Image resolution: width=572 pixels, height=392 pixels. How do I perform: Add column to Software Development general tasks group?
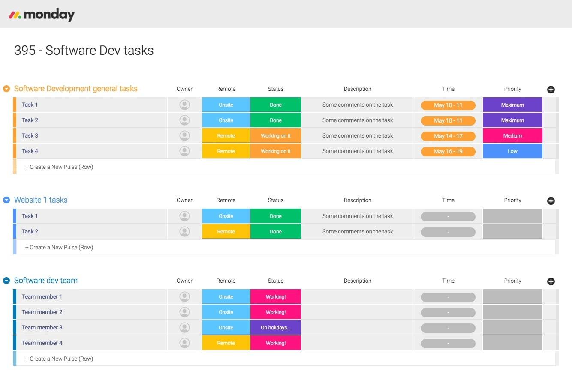551,90
